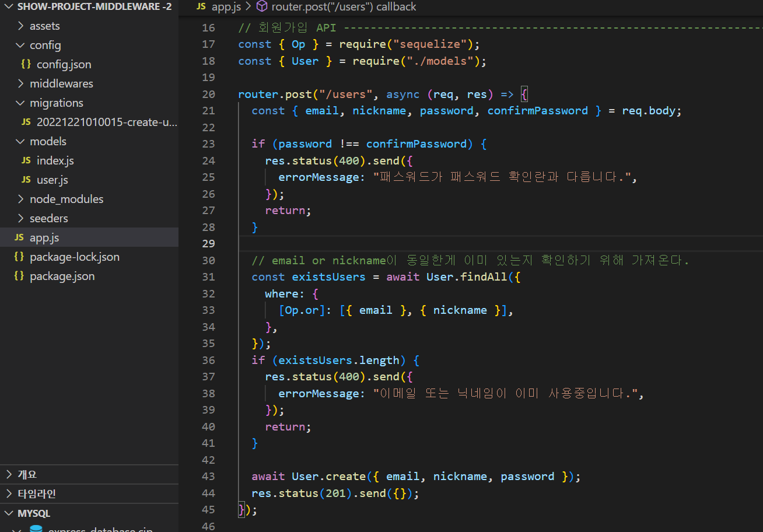Click JS icon of the migration file
763x532 pixels.
pyautogui.click(x=26, y=122)
